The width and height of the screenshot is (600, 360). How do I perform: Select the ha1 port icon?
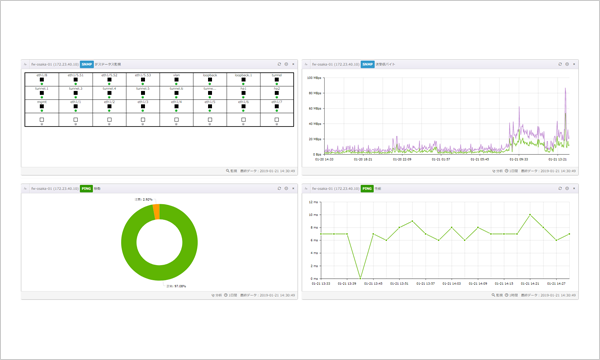click(243, 93)
